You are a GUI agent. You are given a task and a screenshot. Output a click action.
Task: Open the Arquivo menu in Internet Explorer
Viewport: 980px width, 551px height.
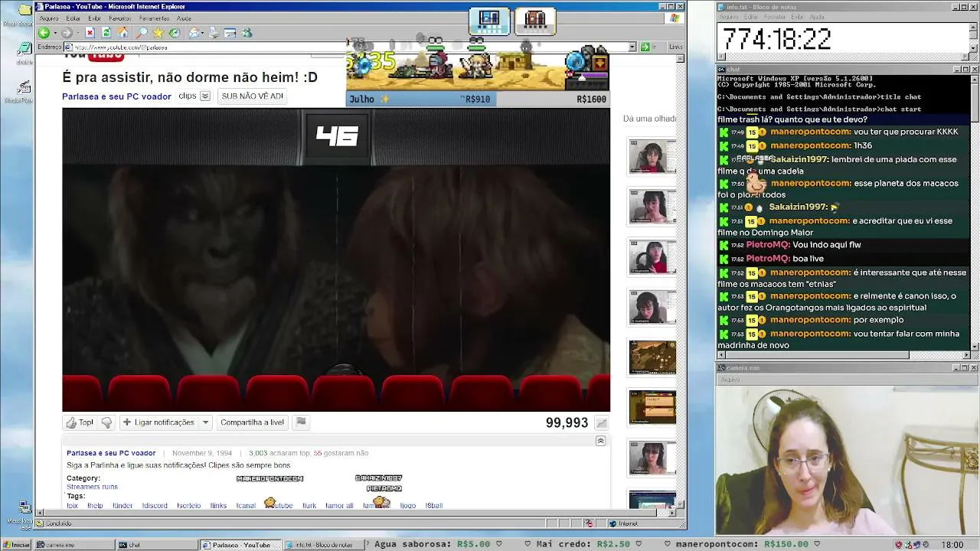click(49, 18)
